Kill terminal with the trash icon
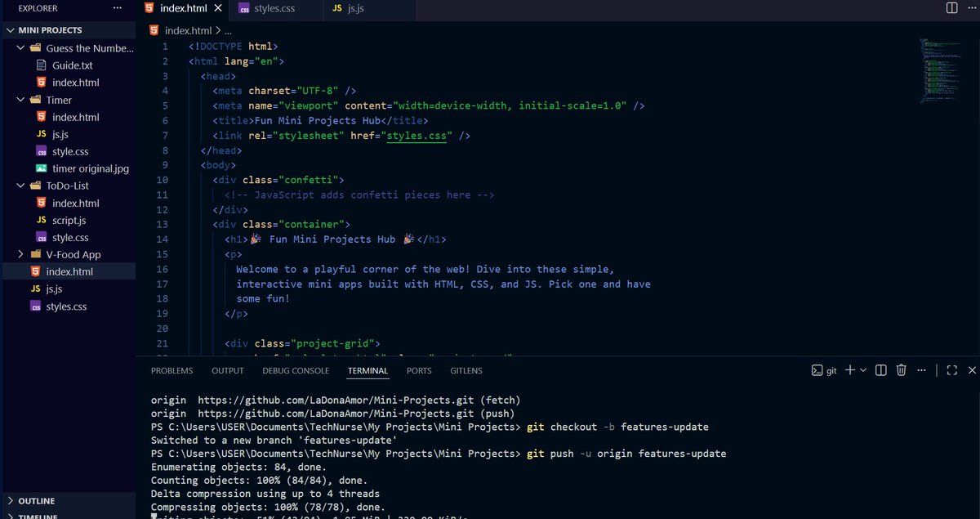 pos(902,370)
